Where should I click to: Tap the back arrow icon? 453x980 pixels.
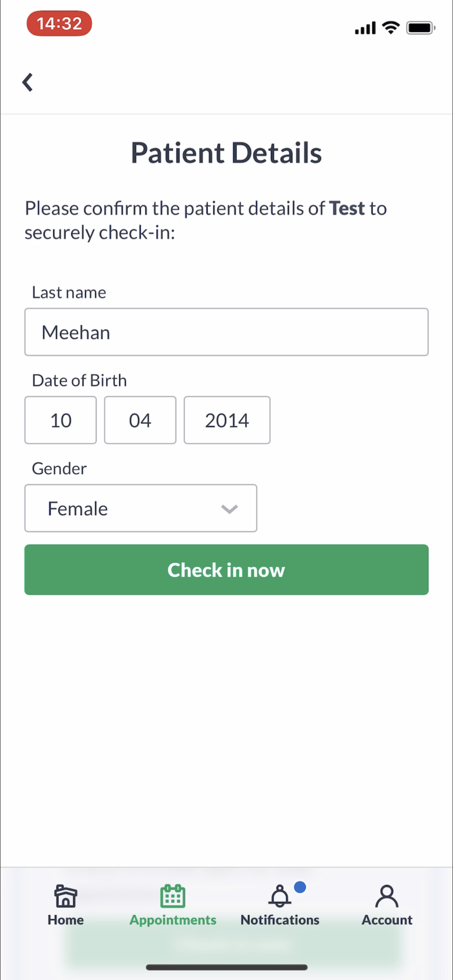tap(27, 82)
